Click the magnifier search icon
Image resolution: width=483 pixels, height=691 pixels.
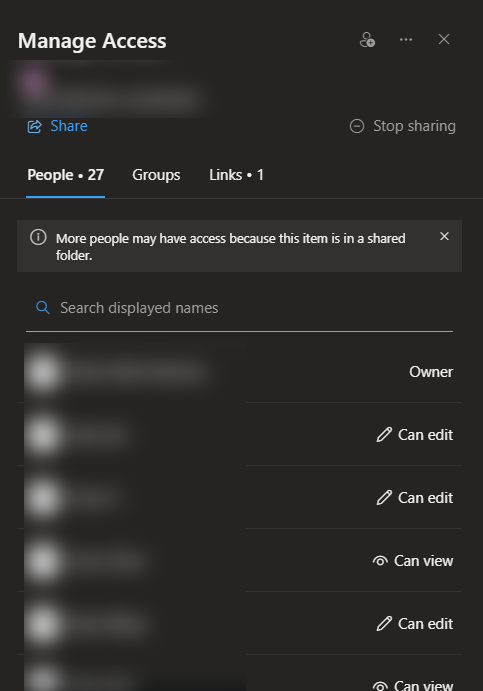[42, 308]
